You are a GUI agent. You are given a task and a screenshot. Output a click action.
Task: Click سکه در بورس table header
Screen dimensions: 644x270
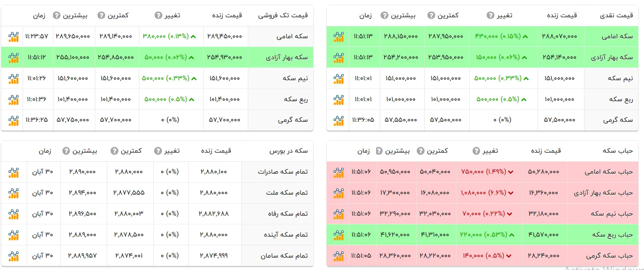click(x=289, y=151)
